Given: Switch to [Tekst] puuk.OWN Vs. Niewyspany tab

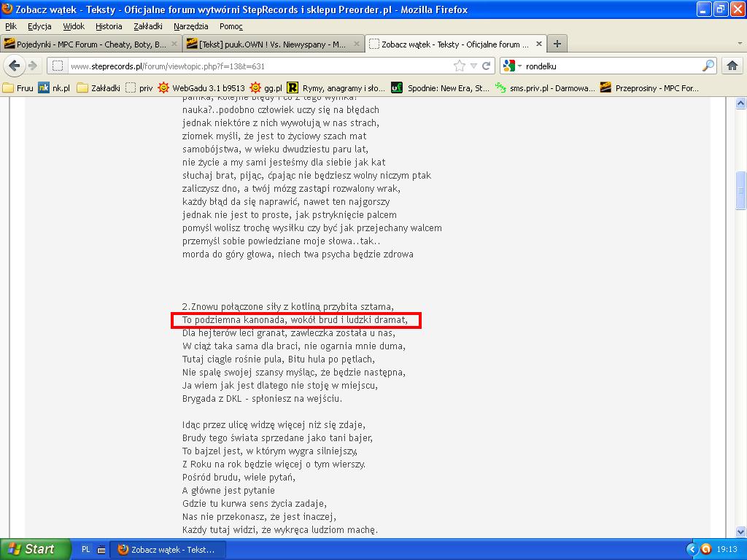Looking at the screenshot, I should click(273, 44).
